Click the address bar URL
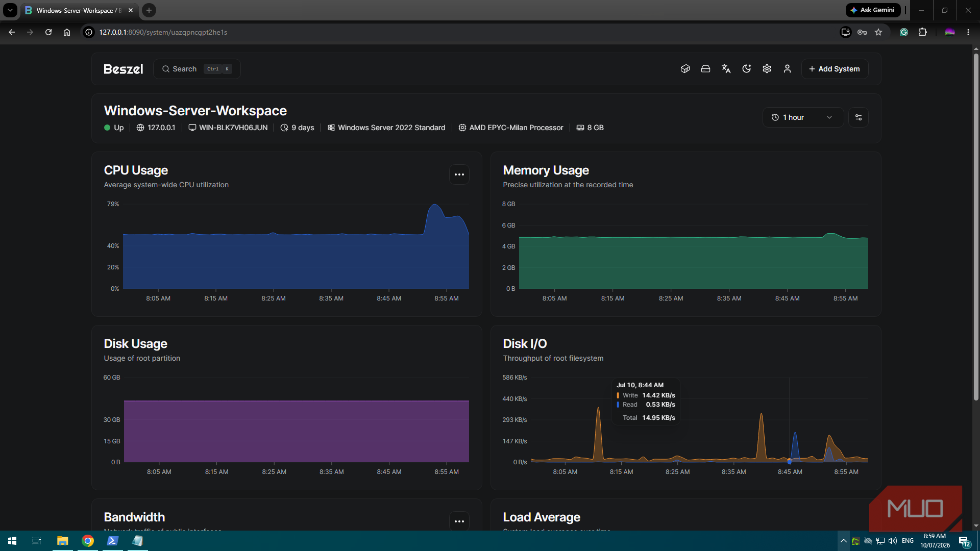980x551 pixels. click(163, 32)
